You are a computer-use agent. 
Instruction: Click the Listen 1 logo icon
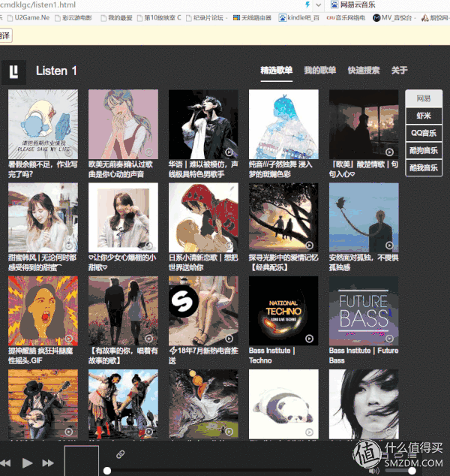tap(13, 72)
